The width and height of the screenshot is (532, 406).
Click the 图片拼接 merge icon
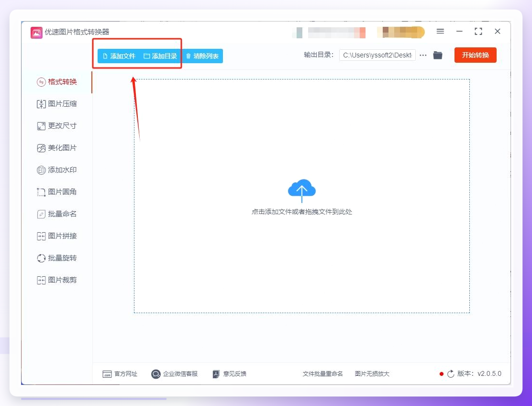click(x=41, y=236)
